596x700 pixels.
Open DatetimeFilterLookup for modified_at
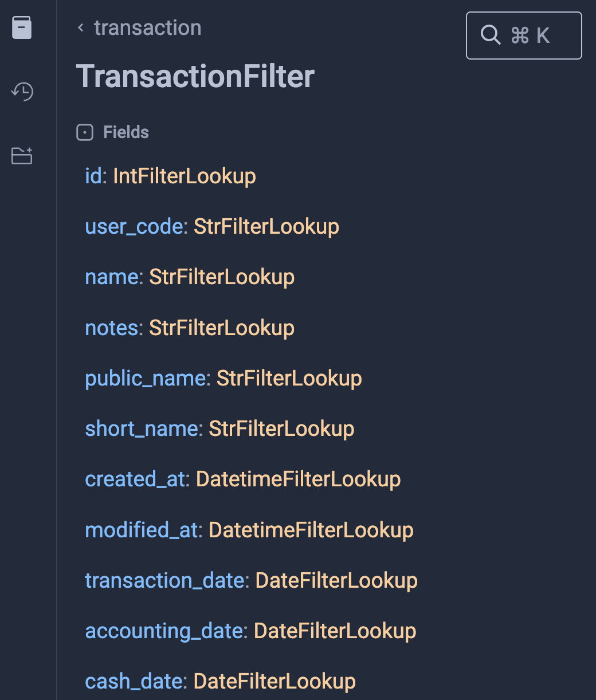pyautogui.click(x=311, y=530)
